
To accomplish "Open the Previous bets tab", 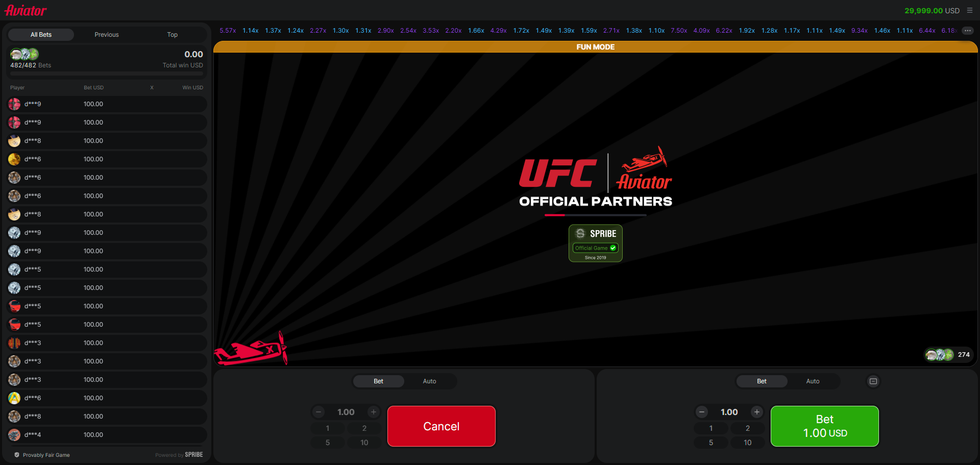I will click(107, 35).
